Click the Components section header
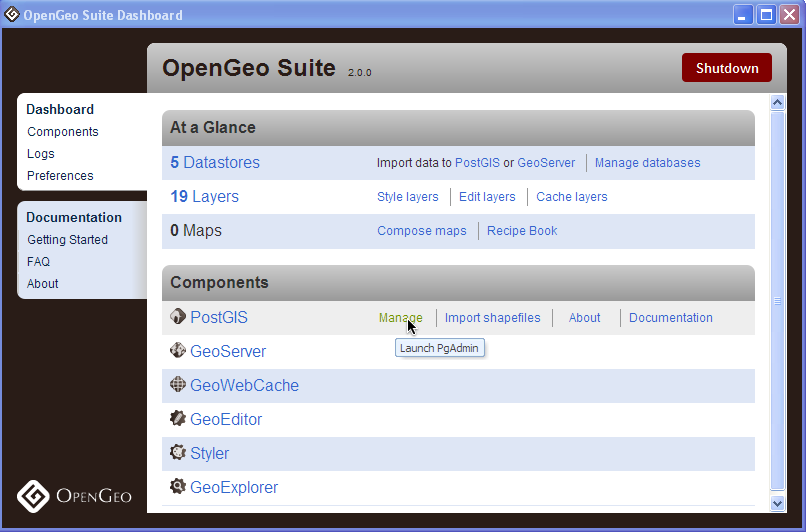Screen dimensions: 806x532 (x=458, y=283)
